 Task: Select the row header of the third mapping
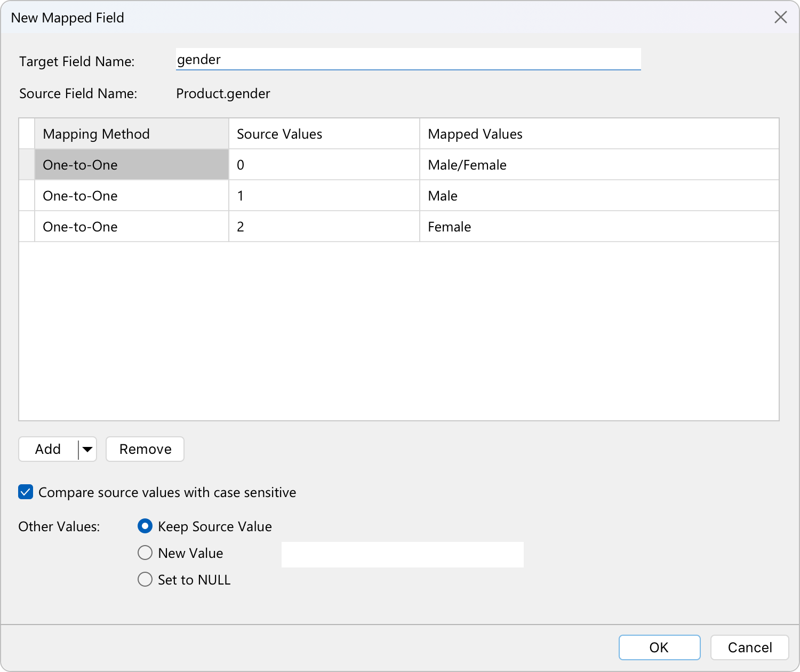pyautogui.click(x=27, y=227)
